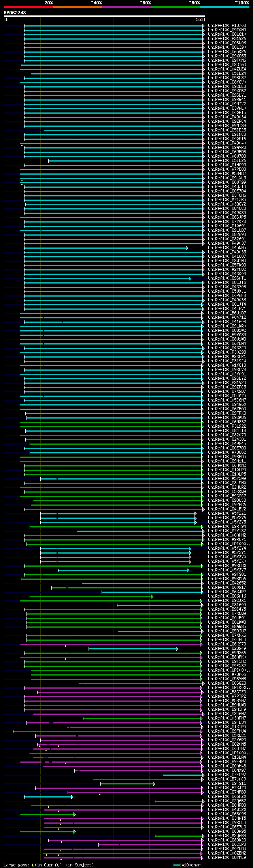Viewport: 253px width, 868px height.
Task: Click the red 20% identity legend segment
Action: pos(28,7)
